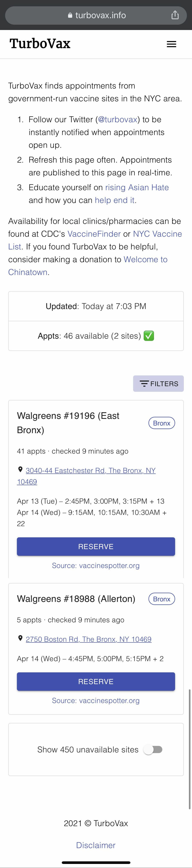The image size is (192, 868).
Task: Open the @turbovax Twitter link
Action: coord(117,120)
